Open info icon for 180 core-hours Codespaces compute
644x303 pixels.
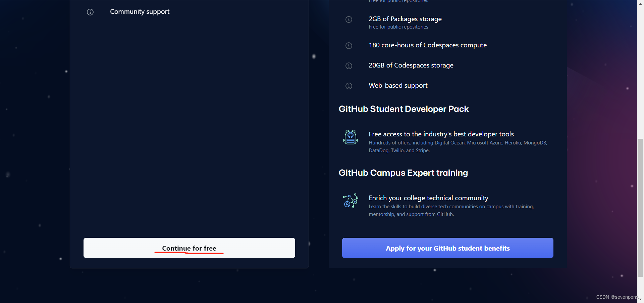(349, 46)
